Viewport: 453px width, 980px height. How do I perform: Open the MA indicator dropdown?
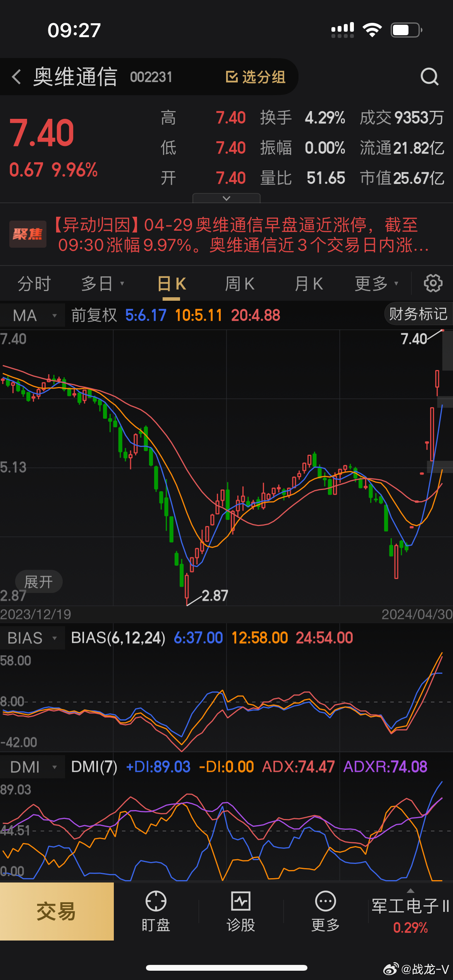tap(33, 315)
